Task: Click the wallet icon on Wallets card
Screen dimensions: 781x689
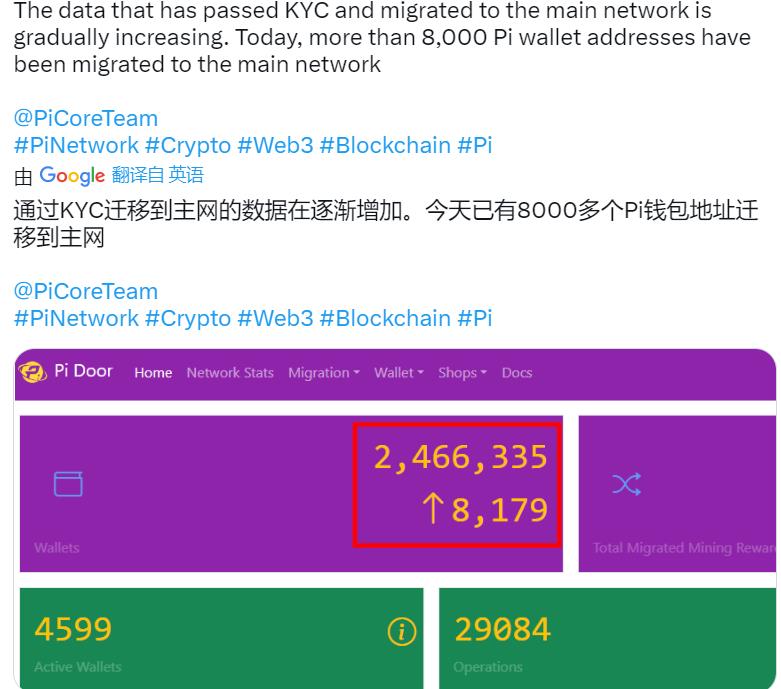Action: pyautogui.click(x=68, y=485)
